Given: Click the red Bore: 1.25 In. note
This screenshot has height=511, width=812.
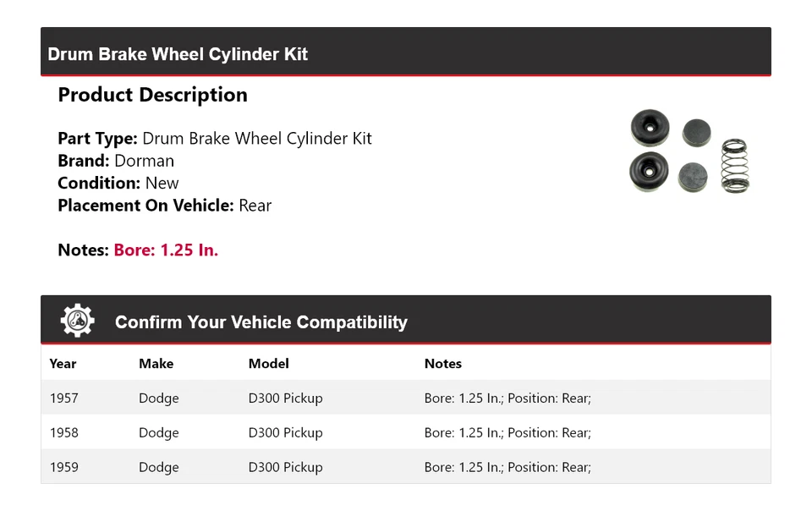Looking at the screenshot, I should point(166,250).
